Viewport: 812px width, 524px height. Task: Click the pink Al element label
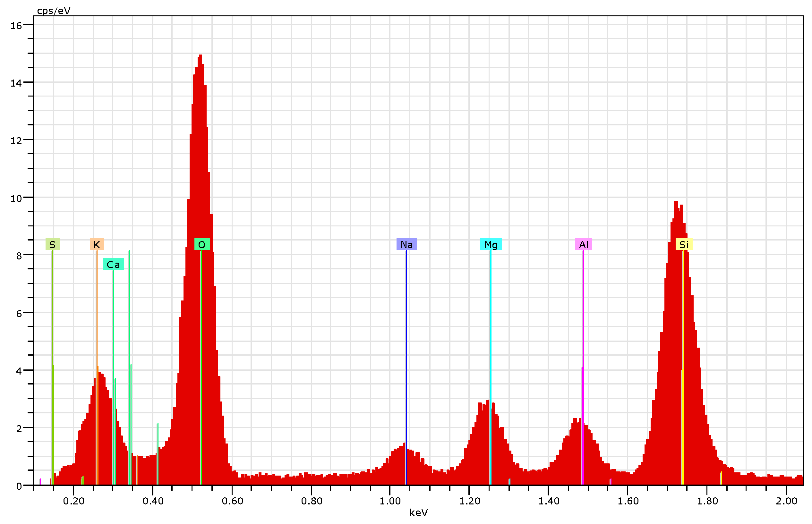point(583,245)
